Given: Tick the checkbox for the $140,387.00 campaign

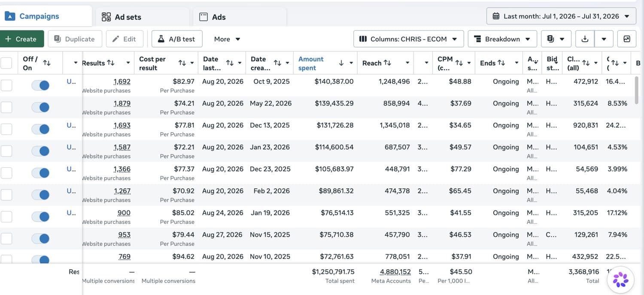Looking at the screenshot, I should pos(6,85).
